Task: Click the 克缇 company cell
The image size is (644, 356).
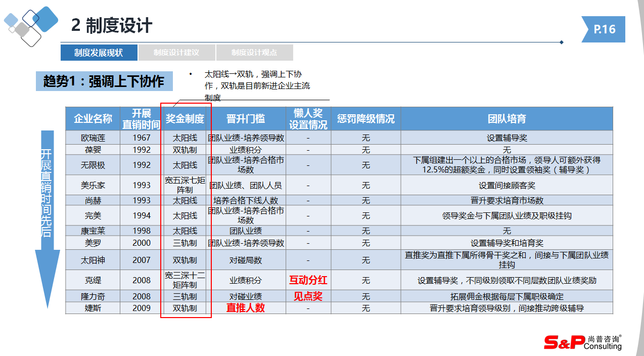Action: 93,280
